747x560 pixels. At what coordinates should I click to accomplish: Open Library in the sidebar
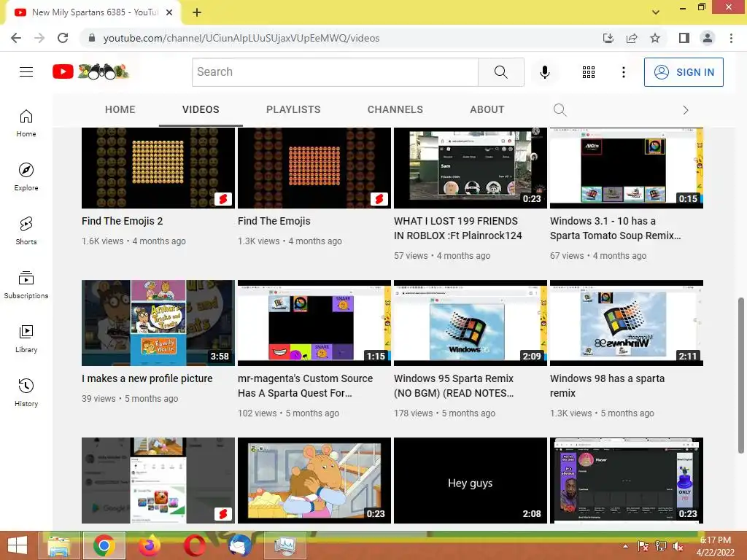[26, 338]
